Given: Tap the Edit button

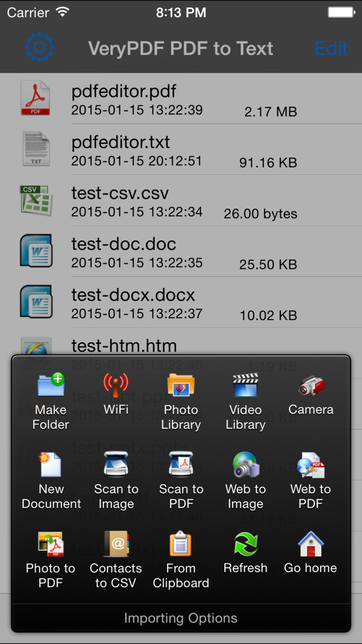Looking at the screenshot, I should 331,48.
